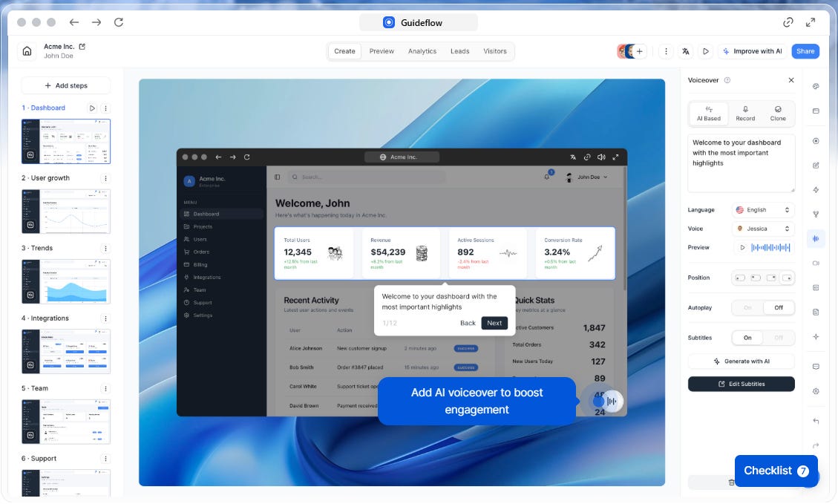Image resolution: width=838 pixels, height=504 pixels.
Task: Open the translate icon in top toolbar
Action: (686, 51)
